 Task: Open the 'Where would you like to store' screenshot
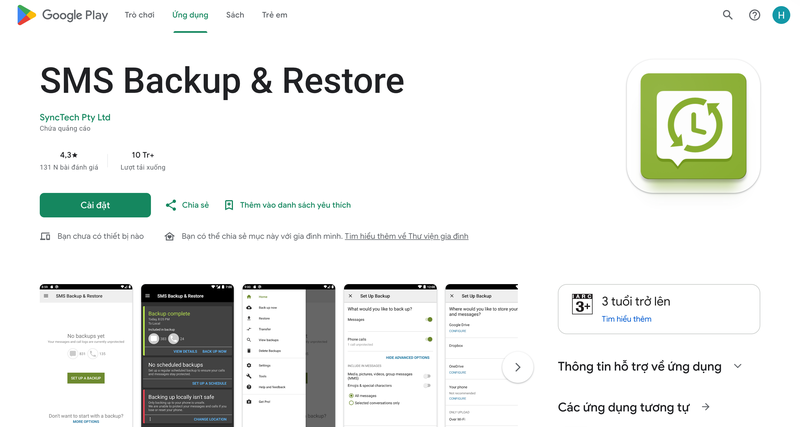[482, 356]
